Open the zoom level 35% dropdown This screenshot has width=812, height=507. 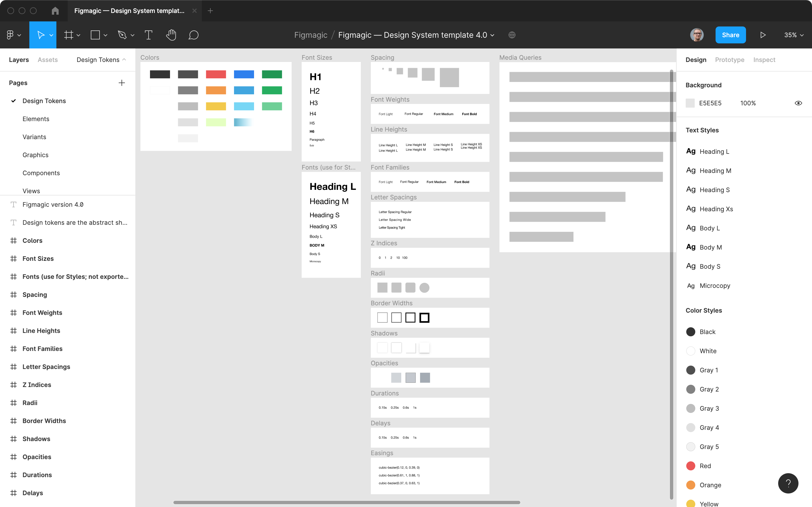[793, 35]
